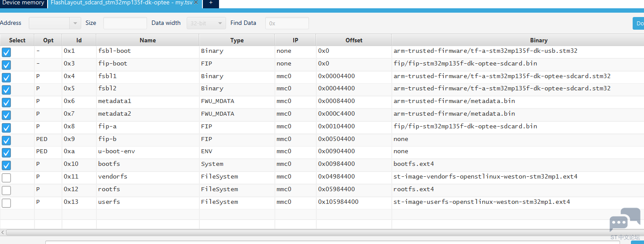Screen dimensions: 644x244
Task: Open the Data width 32-bit dropdown
Action: (206, 23)
